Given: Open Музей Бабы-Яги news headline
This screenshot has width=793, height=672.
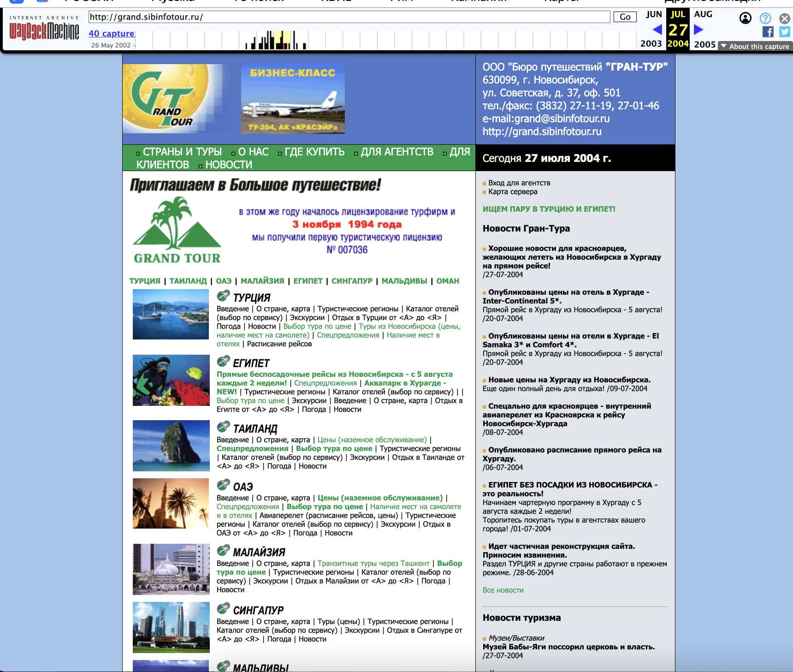Looking at the screenshot, I should click(x=568, y=647).
